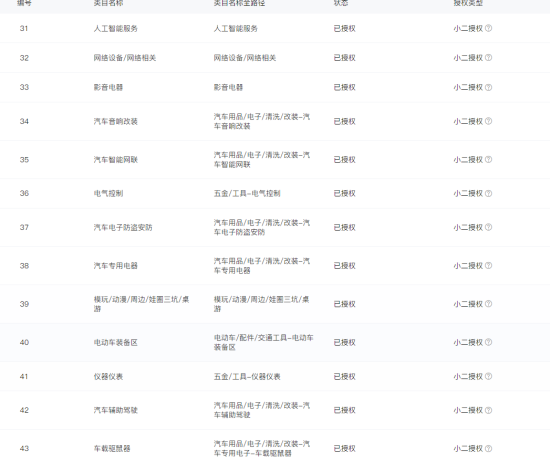This screenshot has height=461, width=550.
Task: Click help icon in 电动车装备区 row
Action: tap(488, 342)
